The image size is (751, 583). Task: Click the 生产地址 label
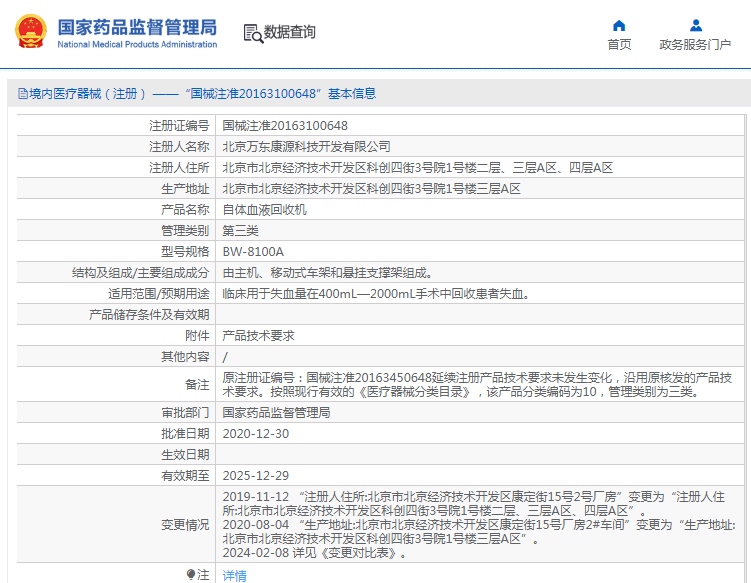click(x=185, y=189)
